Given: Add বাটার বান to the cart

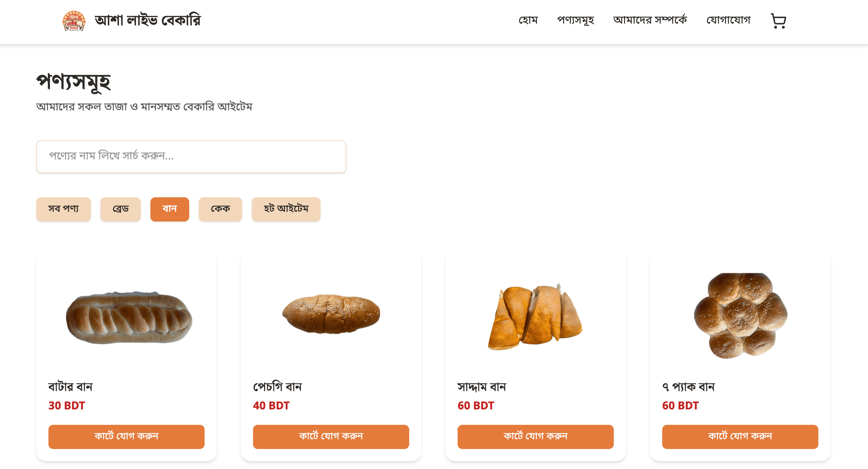Looking at the screenshot, I should [127, 437].
